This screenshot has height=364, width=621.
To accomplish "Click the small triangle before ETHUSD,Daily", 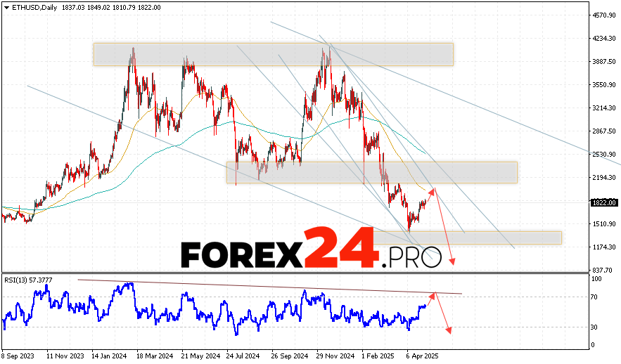I will click(6, 7).
